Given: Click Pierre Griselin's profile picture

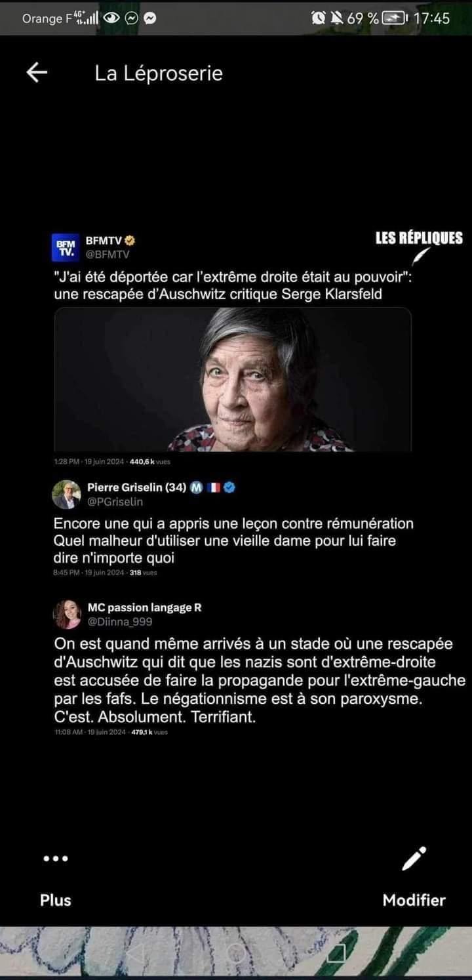Looking at the screenshot, I should coord(66,494).
